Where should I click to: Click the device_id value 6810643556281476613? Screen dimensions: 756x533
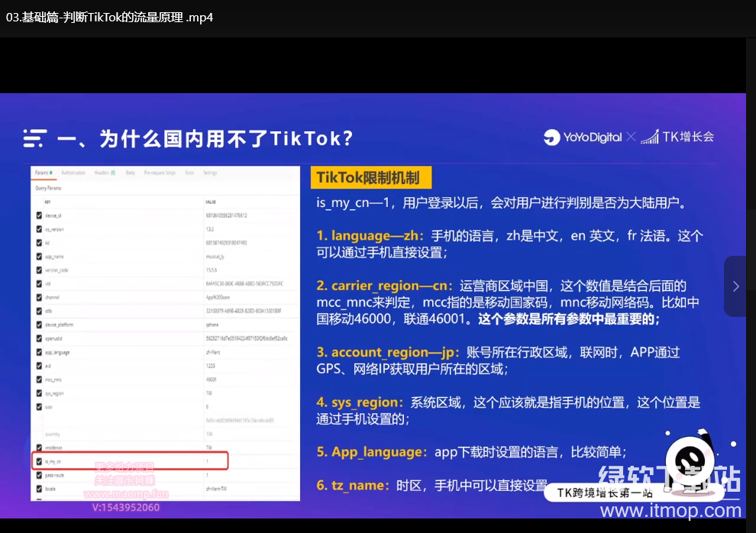(226, 215)
